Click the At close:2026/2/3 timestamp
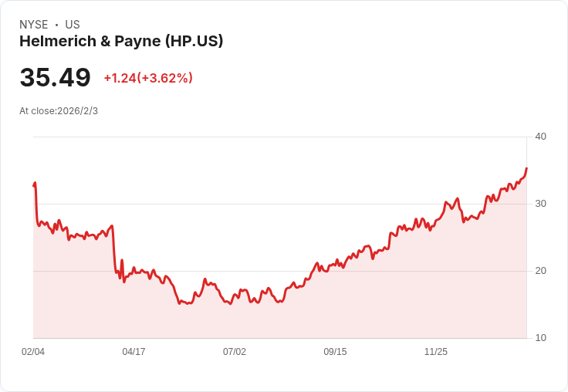568x392 pixels. [x=59, y=111]
